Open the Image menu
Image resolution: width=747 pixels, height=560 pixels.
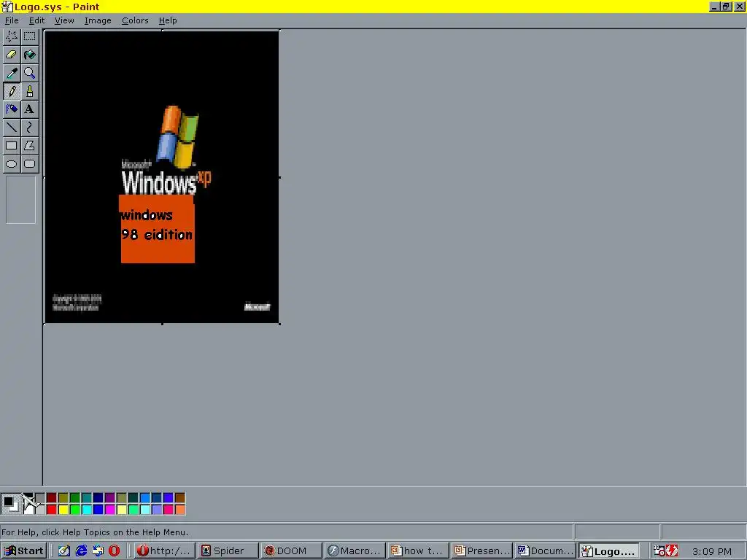(x=98, y=20)
